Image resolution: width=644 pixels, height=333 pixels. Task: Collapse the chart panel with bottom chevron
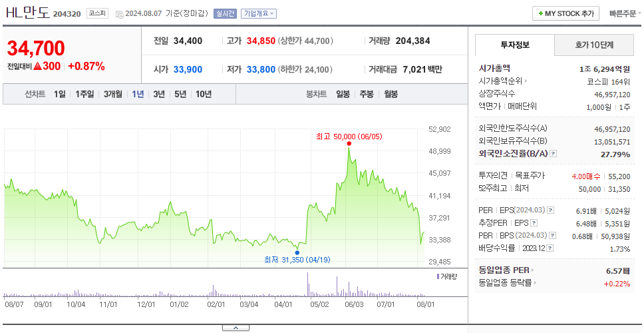[x=236, y=328]
